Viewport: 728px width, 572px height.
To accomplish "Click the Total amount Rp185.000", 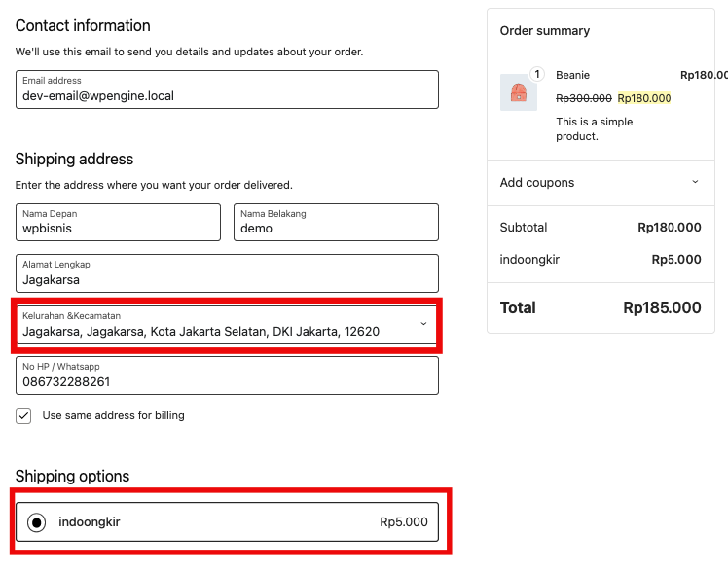I will 662,307.
